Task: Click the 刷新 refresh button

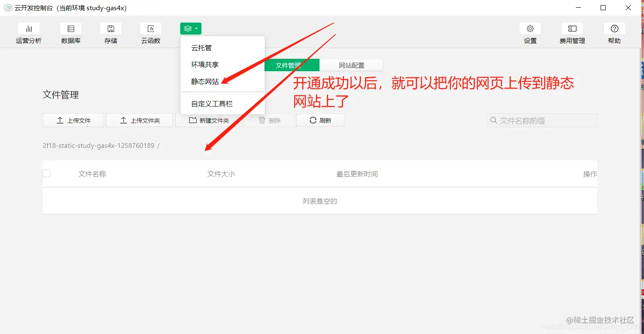Action: (320, 121)
